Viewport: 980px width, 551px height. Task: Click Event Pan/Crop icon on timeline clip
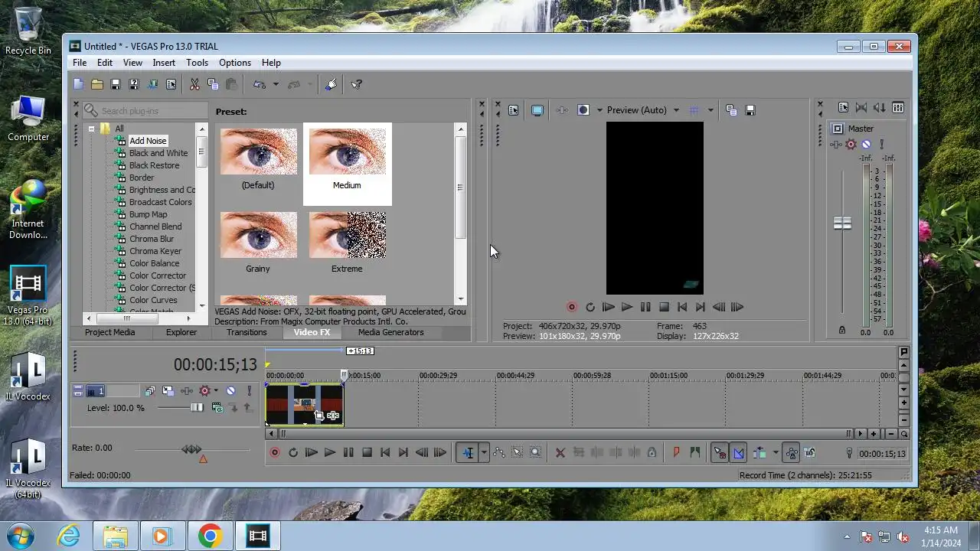[319, 416]
